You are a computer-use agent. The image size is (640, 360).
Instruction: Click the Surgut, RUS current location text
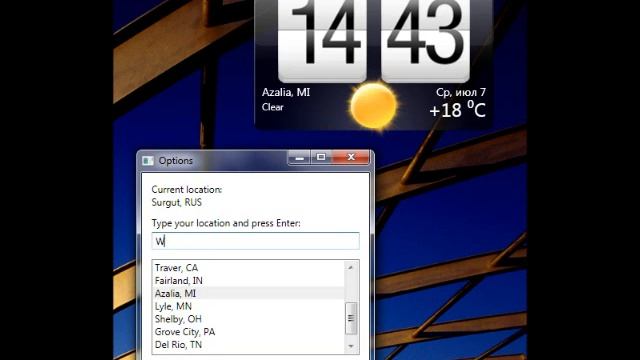click(x=176, y=202)
